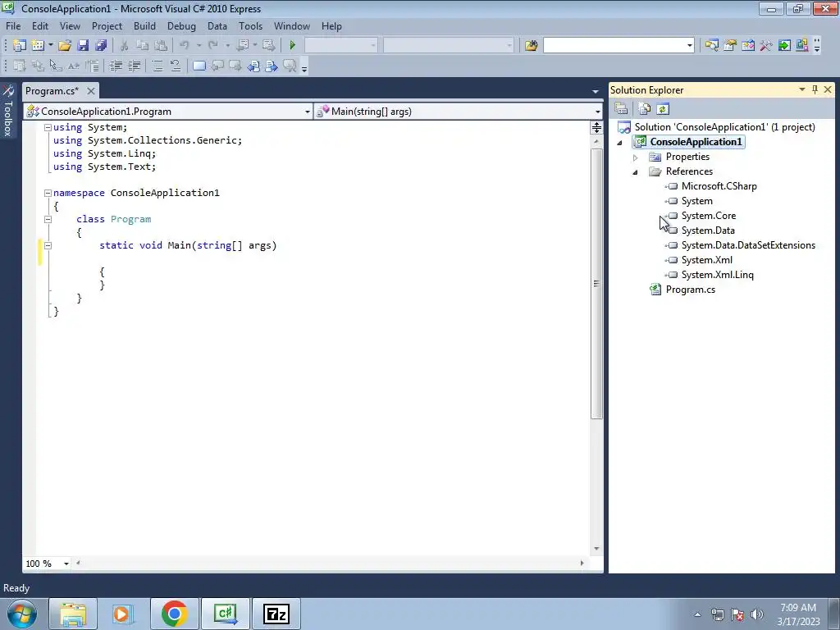Image resolution: width=840 pixels, height=630 pixels.
Task: Save Program.cs with the floppy icon
Action: (x=83, y=46)
